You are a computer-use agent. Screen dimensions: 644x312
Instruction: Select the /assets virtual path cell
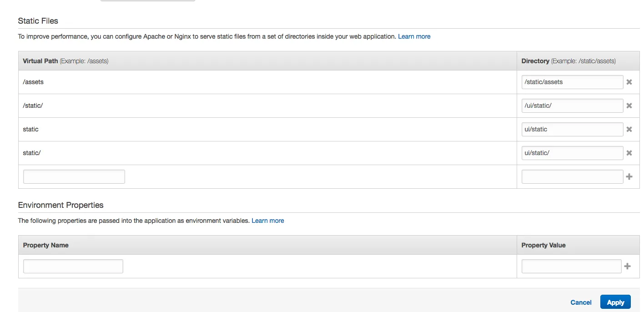coord(33,82)
